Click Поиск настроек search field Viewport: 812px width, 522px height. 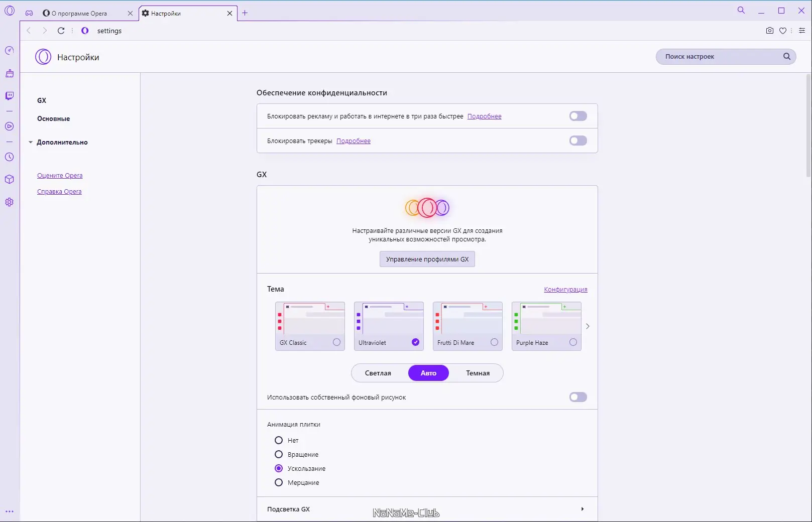726,57
